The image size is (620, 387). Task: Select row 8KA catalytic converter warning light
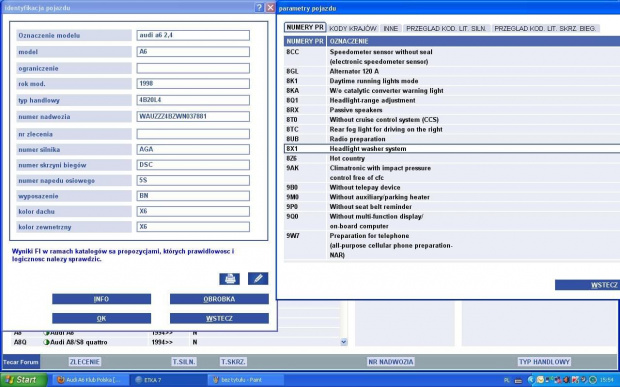point(452,91)
